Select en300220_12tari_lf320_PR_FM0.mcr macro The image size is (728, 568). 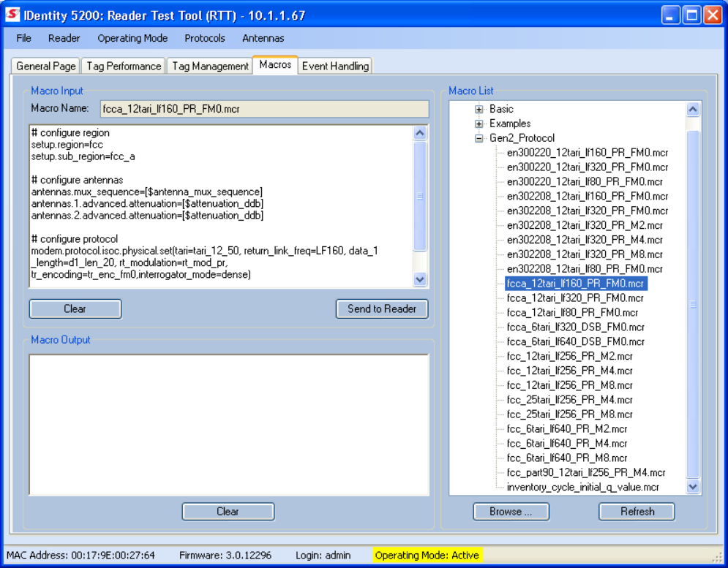tap(588, 167)
